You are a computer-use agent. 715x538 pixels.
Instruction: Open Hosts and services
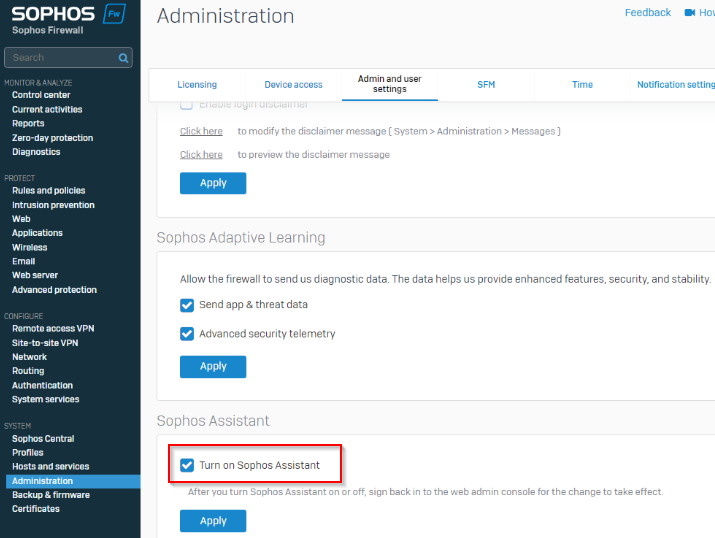(x=51, y=466)
